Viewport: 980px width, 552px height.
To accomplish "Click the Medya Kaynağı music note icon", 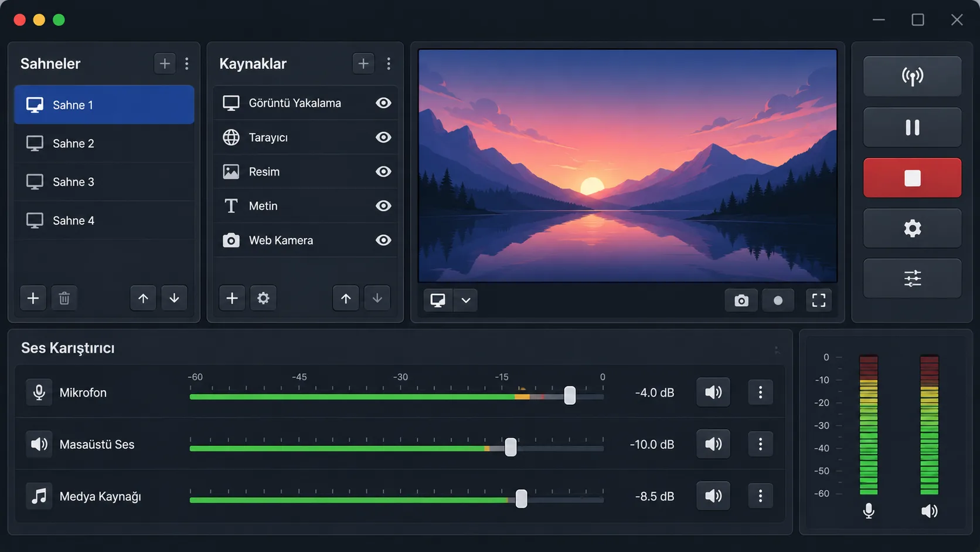I will (x=39, y=496).
